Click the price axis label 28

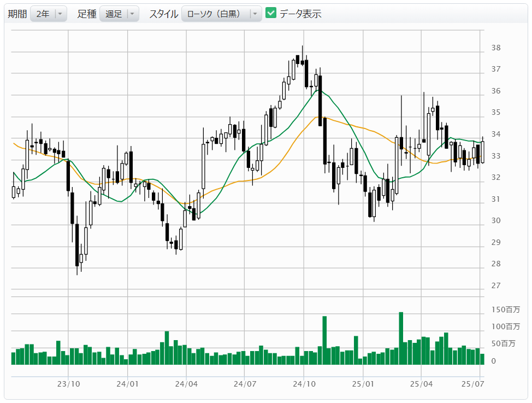point(496,264)
